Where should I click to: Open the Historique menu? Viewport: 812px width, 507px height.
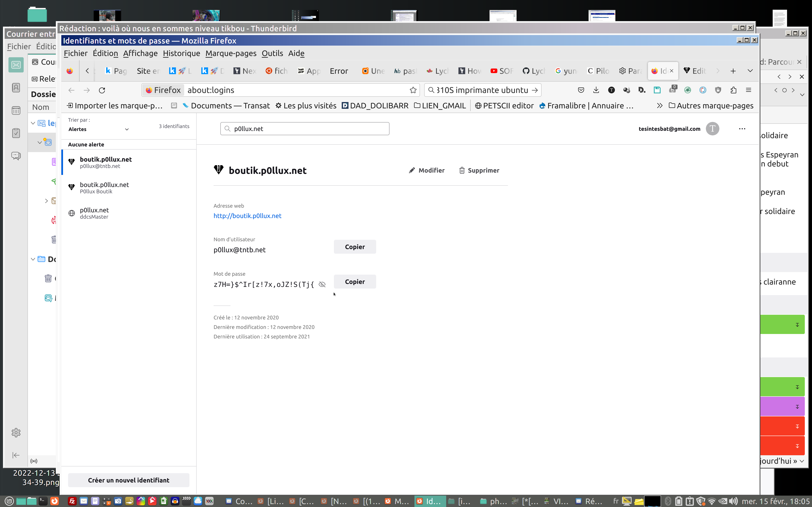[x=181, y=53]
